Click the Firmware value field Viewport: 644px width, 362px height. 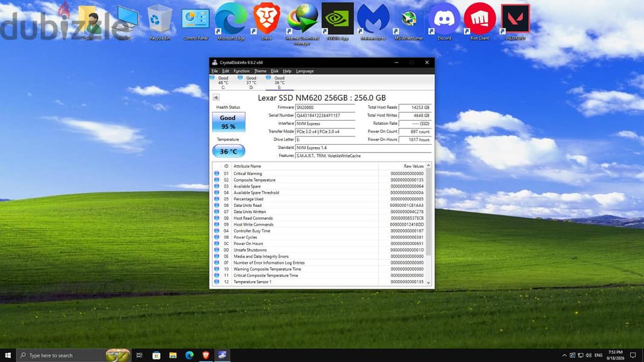[325, 107]
